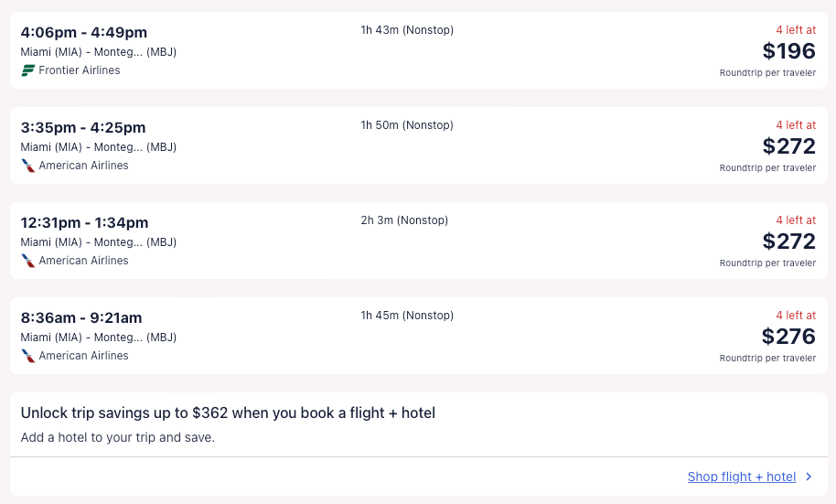Click American Airlines logo on 8:36am flight
836x504 pixels.
pyautogui.click(x=28, y=356)
